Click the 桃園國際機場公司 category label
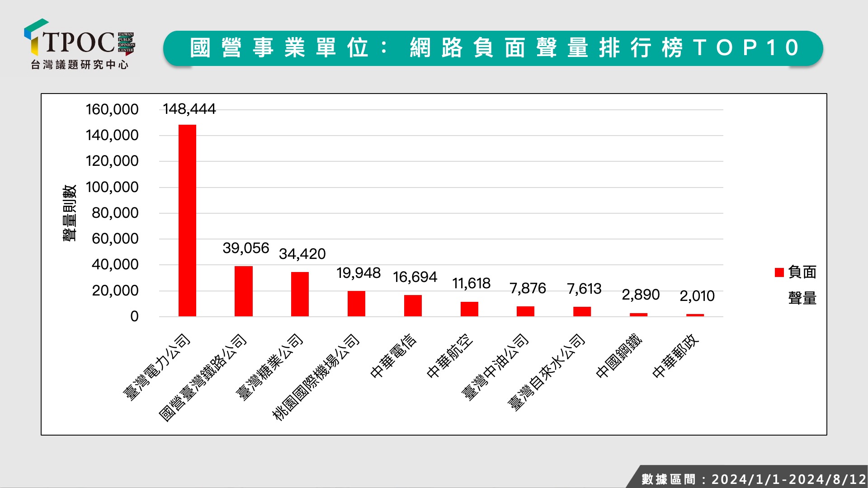The image size is (868, 488). [316, 377]
